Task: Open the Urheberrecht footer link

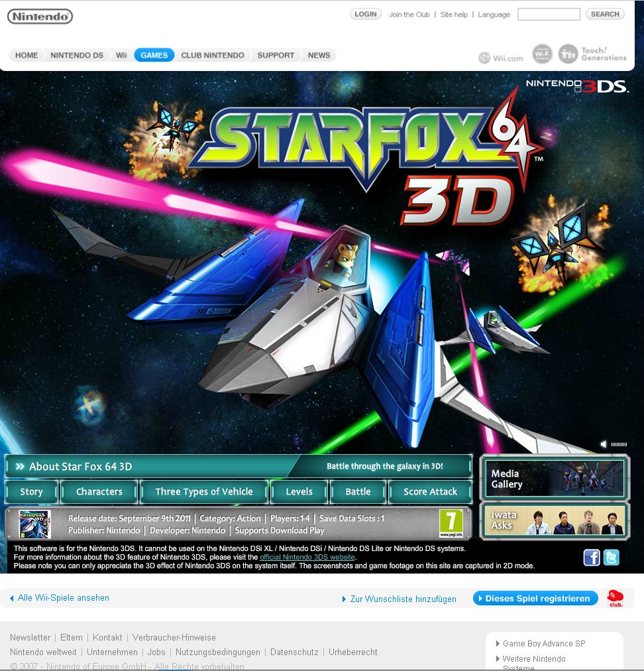Action: [352, 652]
